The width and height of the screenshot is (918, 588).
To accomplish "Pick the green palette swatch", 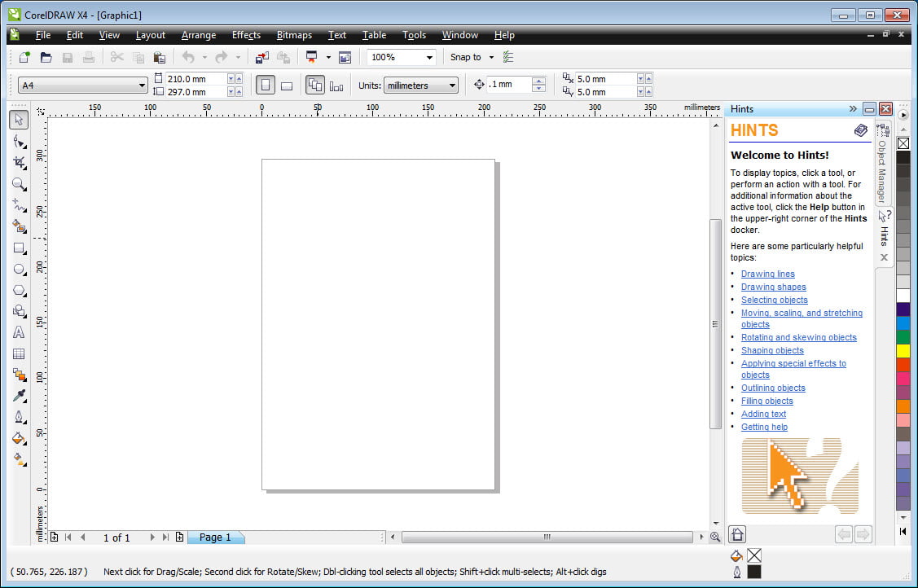I will point(903,337).
